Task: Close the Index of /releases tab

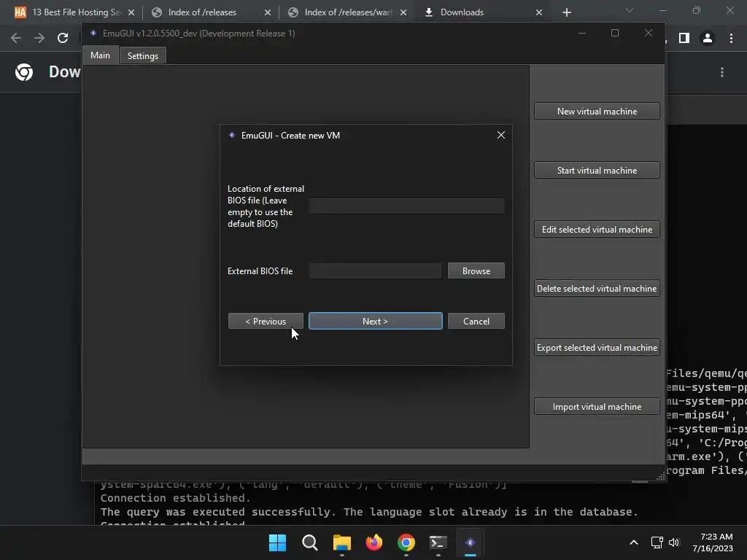Action: (267, 12)
